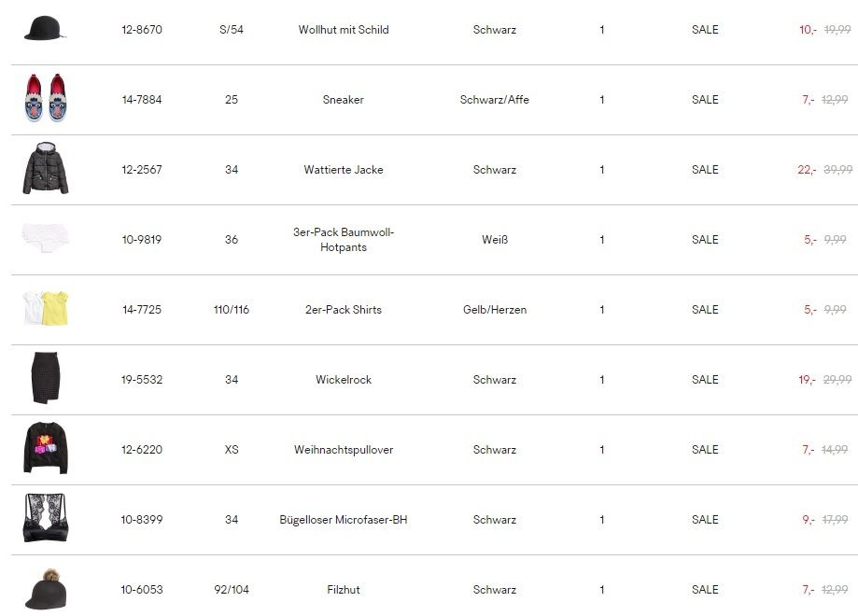Open the Wattierte Jacke product link
This screenshot has width=858, height=616.
pyautogui.click(x=343, y=170)
